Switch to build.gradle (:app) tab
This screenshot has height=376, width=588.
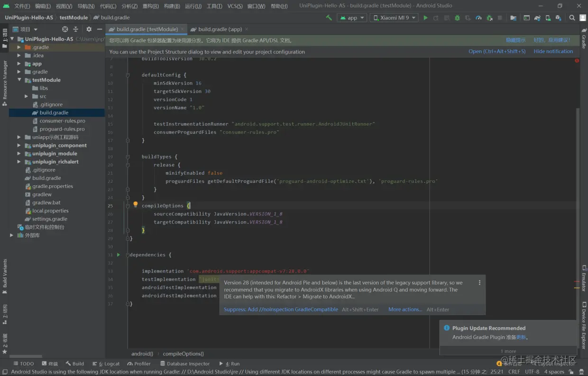click(220, 29)
